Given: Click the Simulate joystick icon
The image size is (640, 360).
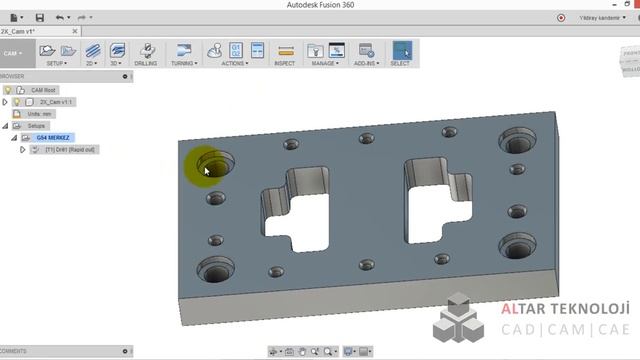Looking at the screenshot, I should tap(214, 51).
